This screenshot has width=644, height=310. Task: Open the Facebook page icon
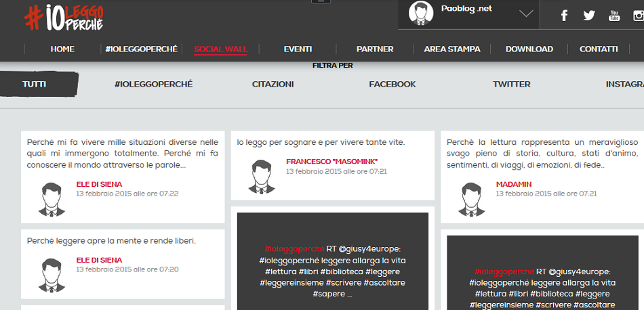[x=564, y=16]
